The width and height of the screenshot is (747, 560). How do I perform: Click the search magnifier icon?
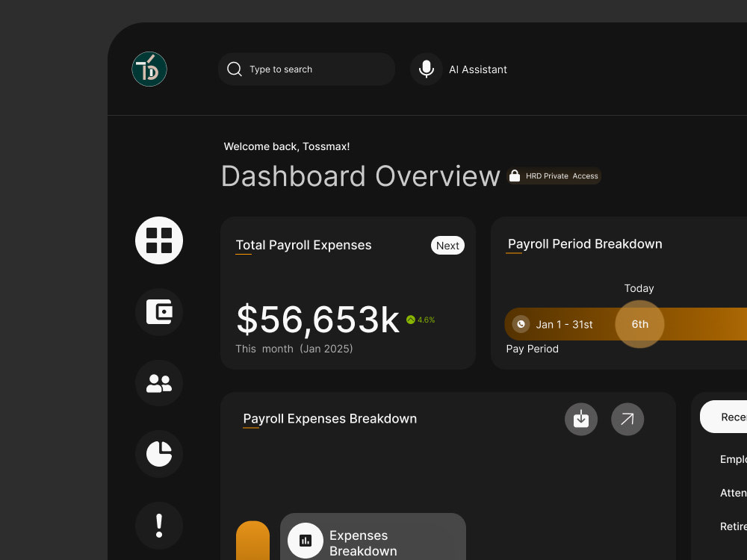[234, 69]
